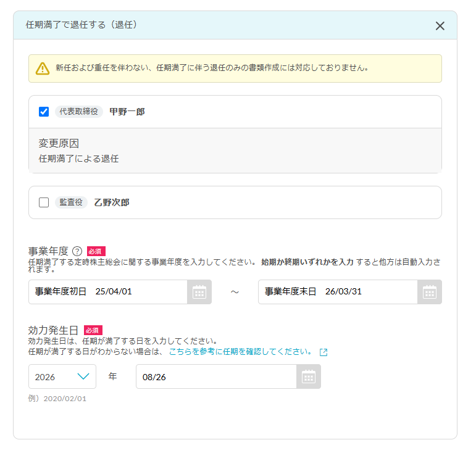Click the 必須 badge next to 事業年度

[96, 251]
